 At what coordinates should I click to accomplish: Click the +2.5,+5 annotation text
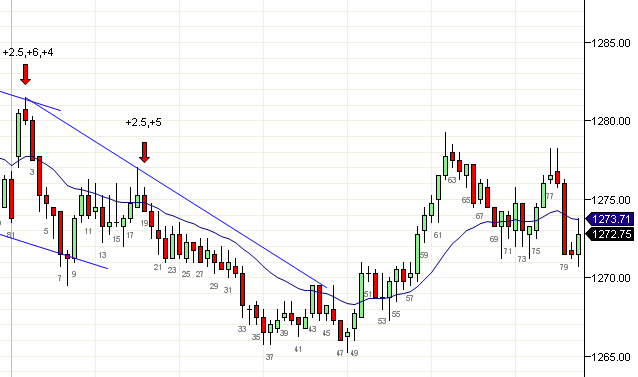(144, 122)
